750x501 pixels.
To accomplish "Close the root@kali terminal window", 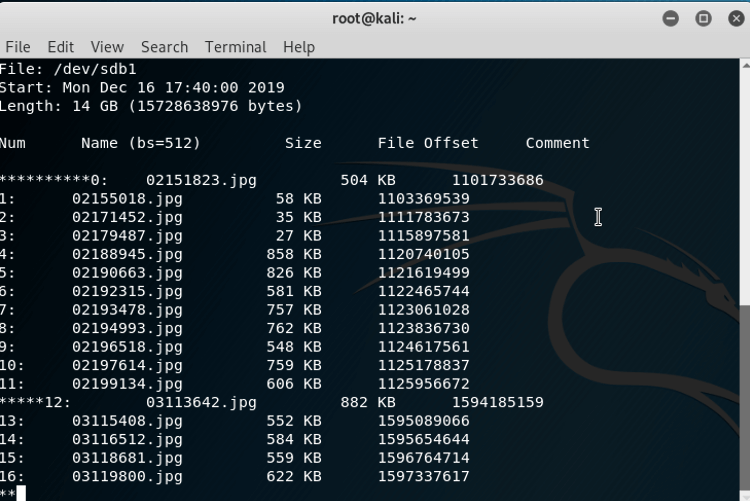I will pos(734,18).
